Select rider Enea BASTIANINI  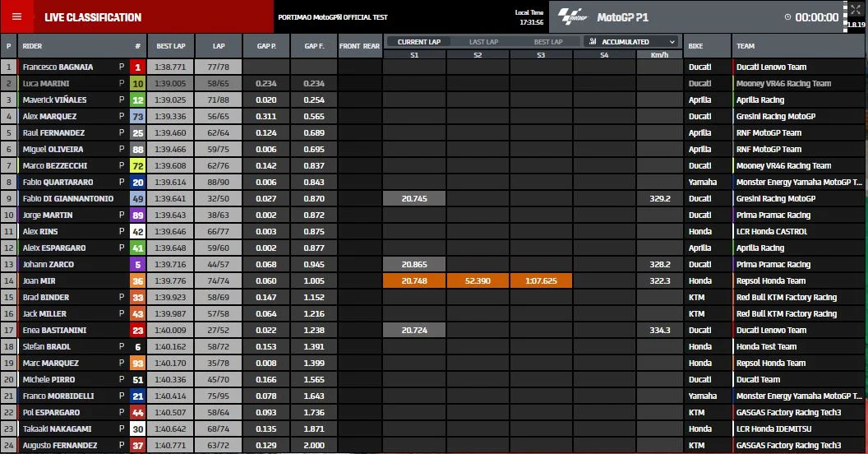coord(54,331)
